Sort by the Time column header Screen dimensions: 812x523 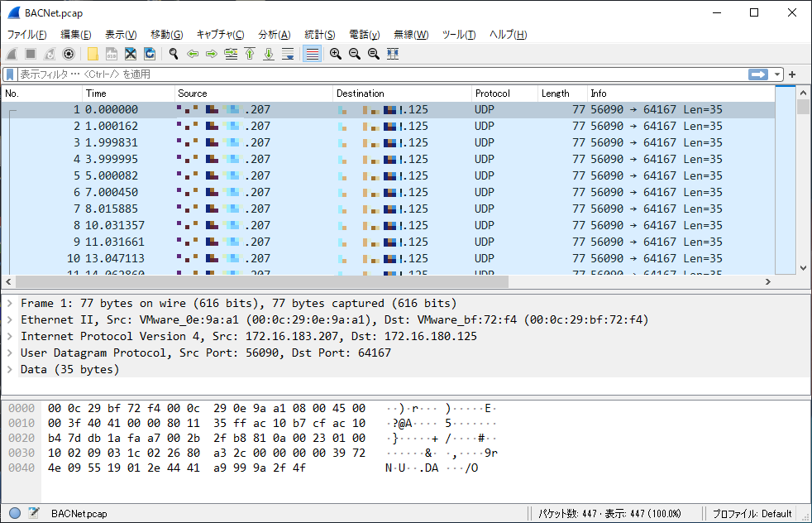tap(128, 94)
